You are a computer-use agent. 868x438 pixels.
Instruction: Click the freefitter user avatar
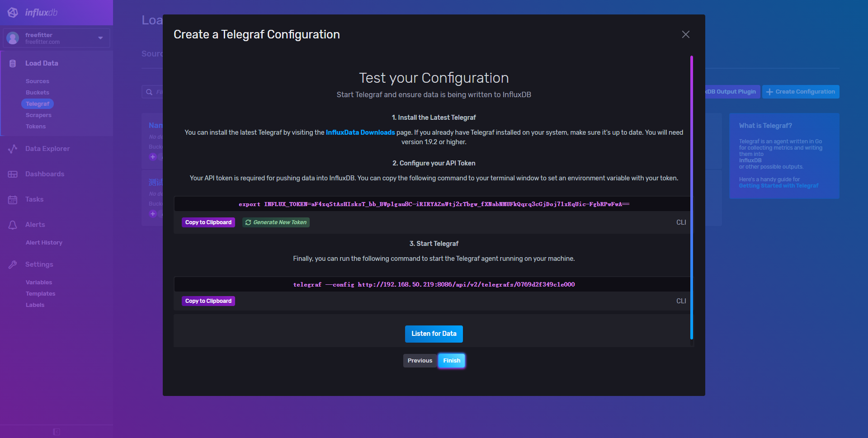point(13,38)
